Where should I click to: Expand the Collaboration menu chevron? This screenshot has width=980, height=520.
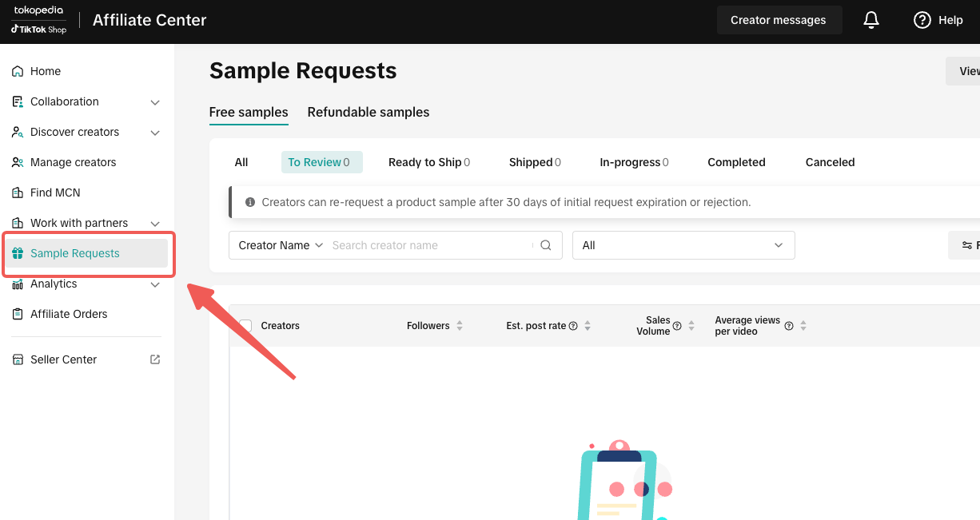(x=155, y=102)
